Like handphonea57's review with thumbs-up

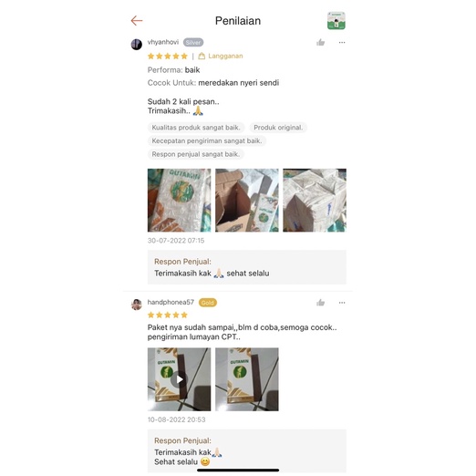click(x=320, y=303)
